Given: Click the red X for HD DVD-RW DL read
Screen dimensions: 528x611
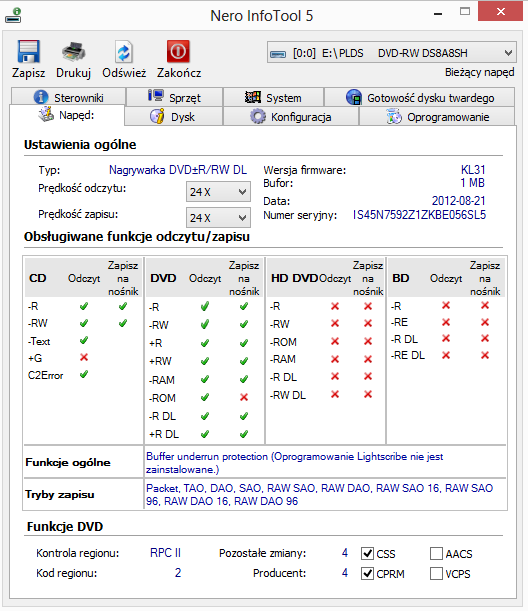Looking at the screenshot, I should pyautogui.click(x=335, y=394).
